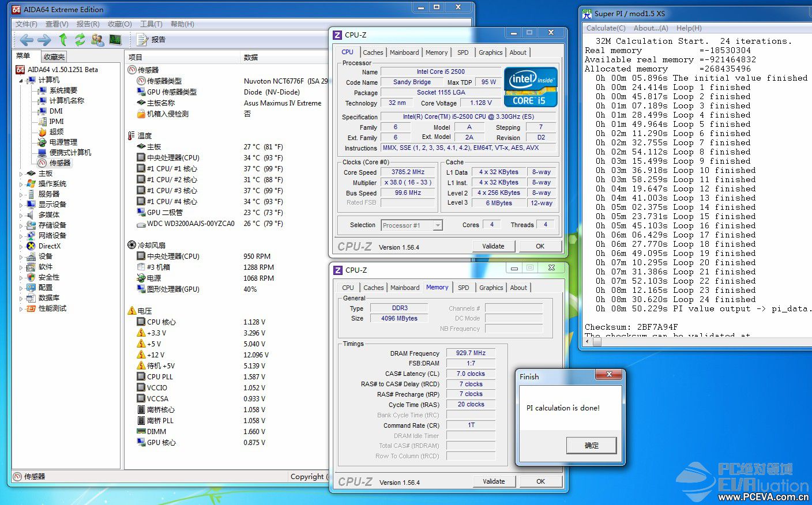Open Help(H) menu in Super PI

point(689,28)
